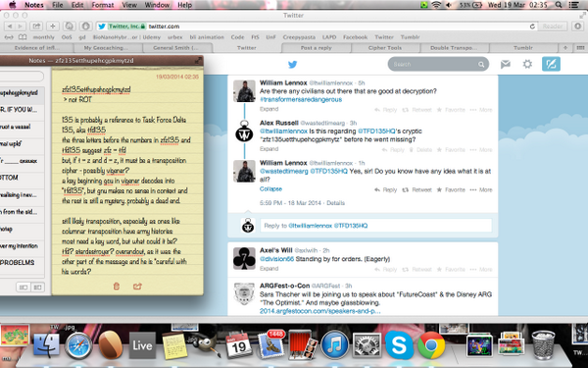Show bookmarks with the open book icon

tap(23, 37)
